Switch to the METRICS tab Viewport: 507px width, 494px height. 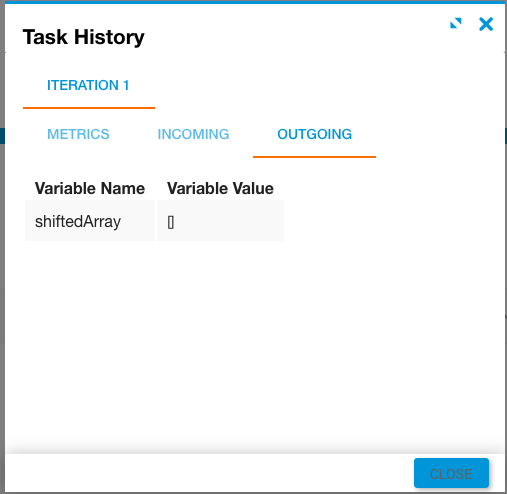[78, 134]
